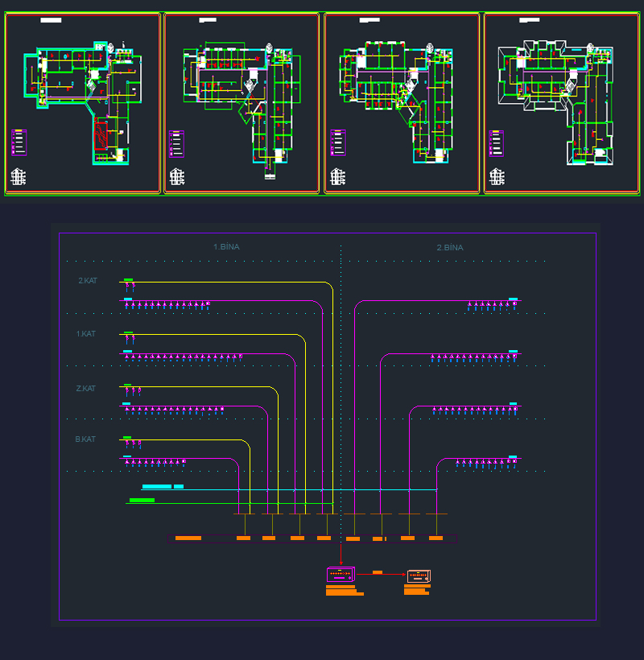Image resolution: width=644 pixels, height=660 pixels.
Task: Select the building symbol in the third sheet
Action: click(x=337, y=177)
